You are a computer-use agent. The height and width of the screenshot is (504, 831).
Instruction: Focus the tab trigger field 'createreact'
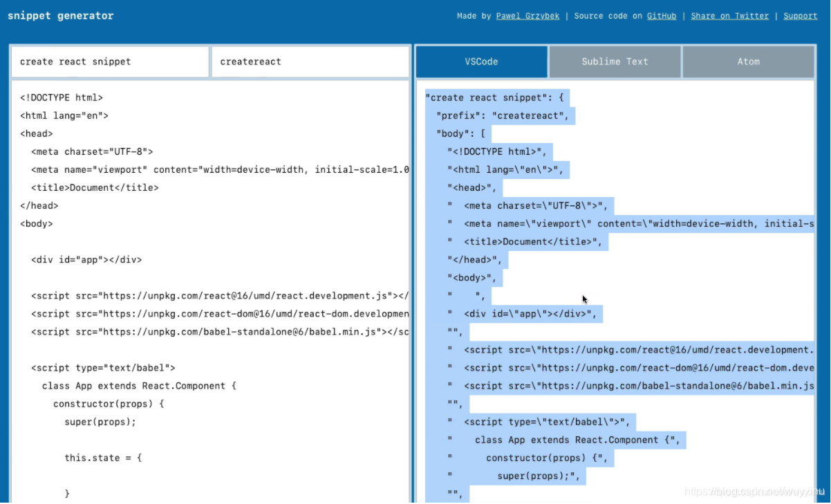[310, 62]
